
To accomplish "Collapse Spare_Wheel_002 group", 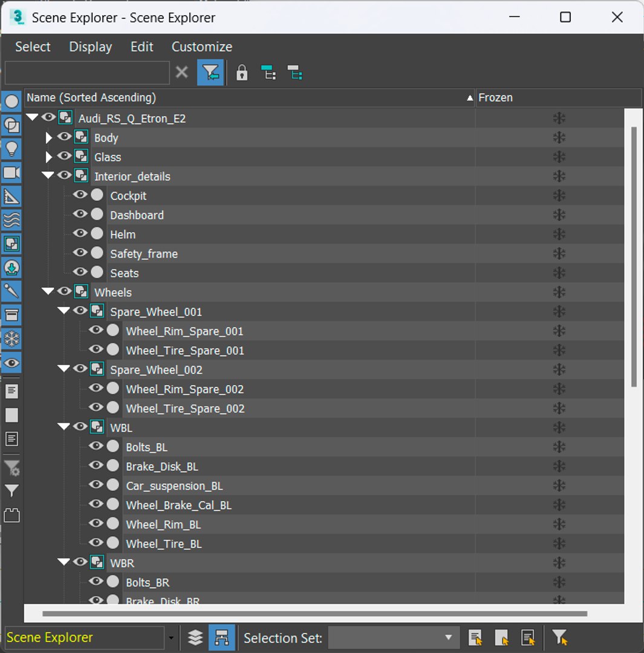I will tap(63, 368).
